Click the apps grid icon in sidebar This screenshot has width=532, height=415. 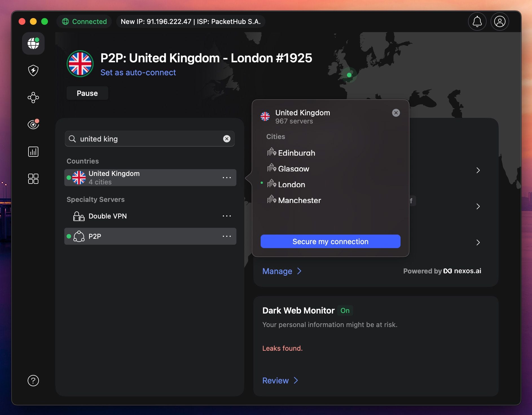coord(33,179)
